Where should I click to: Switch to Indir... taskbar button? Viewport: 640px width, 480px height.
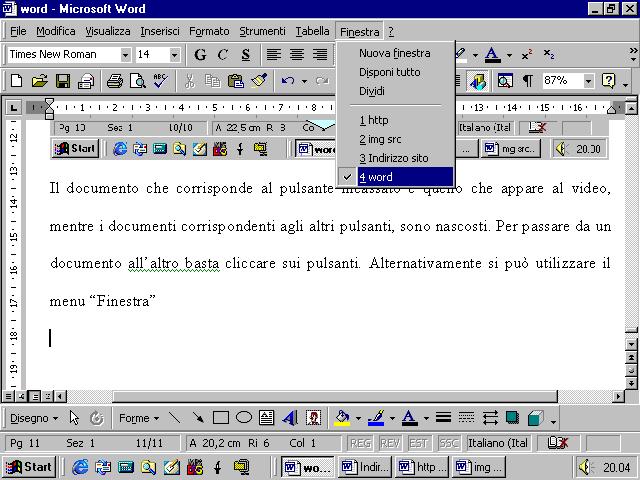click(x=365, y=467)
